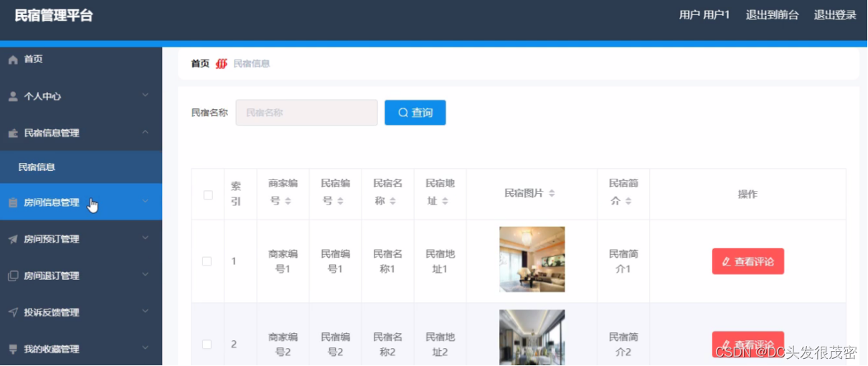Image resolution: width=868 pixels, height=366 pixels.
Task: Tick the checkbox for row 1
Action: (x=207, y=261)
